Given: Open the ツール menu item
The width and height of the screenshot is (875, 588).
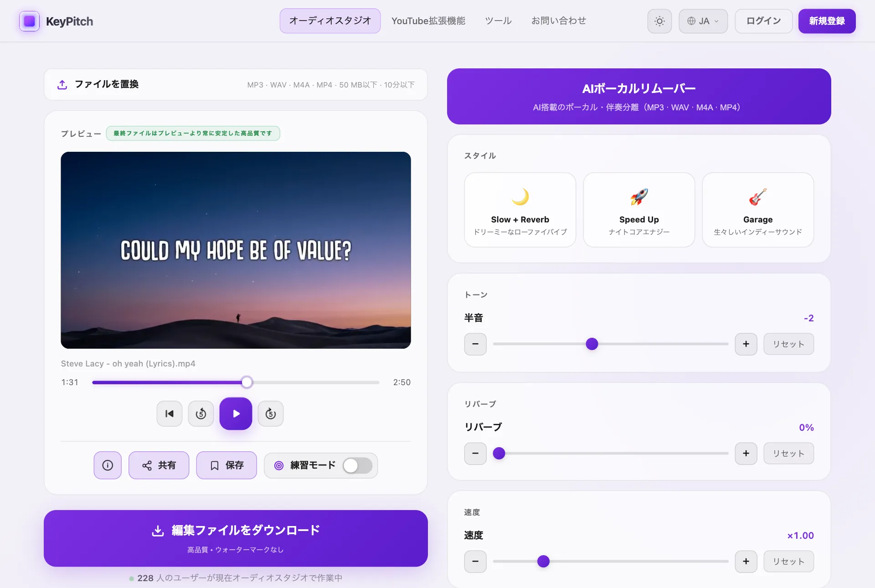Looking at the screenshot, I should tap(498, 21).
